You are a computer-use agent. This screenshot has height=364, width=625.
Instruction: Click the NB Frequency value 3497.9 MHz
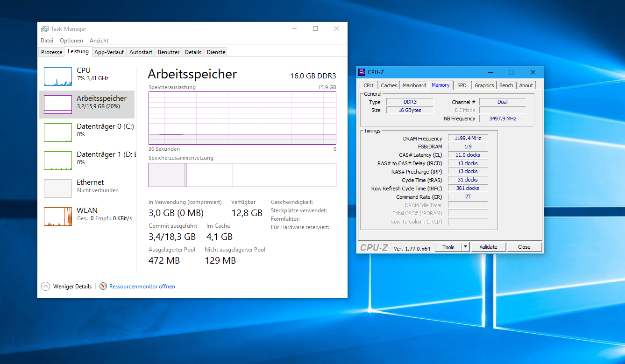pos(503,119)
